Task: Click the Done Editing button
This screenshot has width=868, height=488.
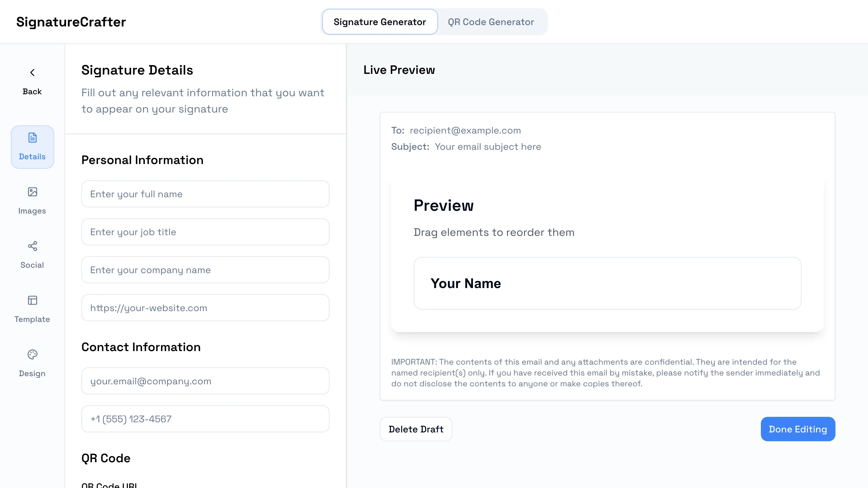Action: (797, 429)
